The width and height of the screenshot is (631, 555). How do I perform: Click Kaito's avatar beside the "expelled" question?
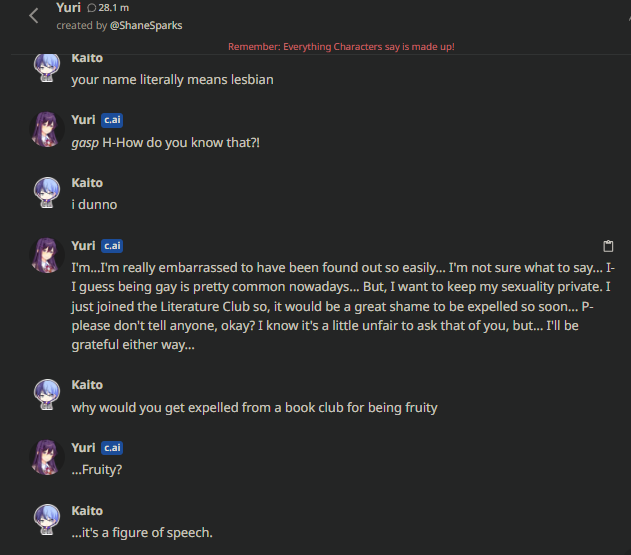pyautogui.click(x=47, y=395)
